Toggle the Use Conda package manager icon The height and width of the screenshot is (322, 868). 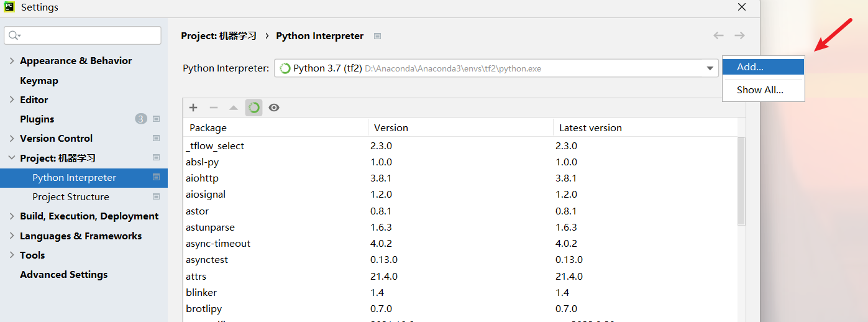(x=254, y=108)
